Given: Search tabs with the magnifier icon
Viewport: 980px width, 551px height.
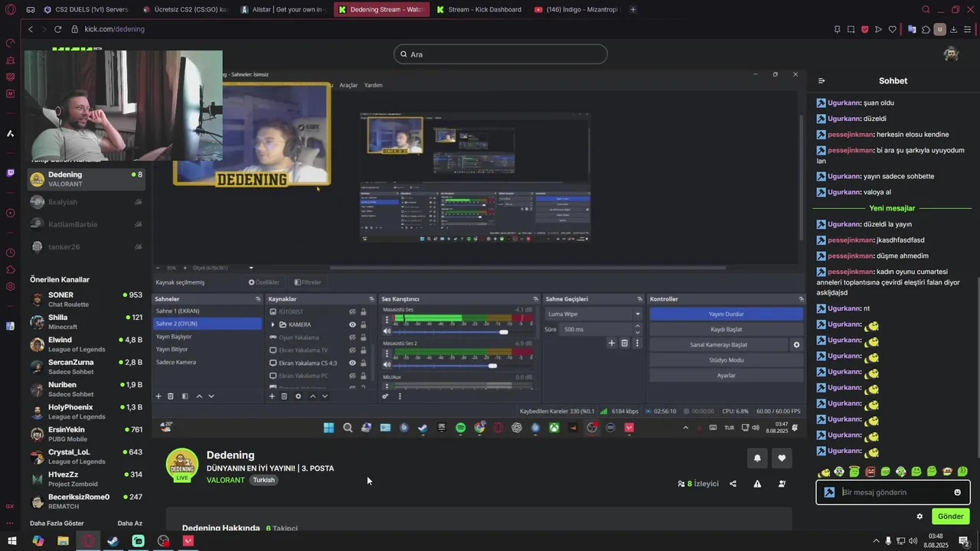Looking at the screenshot, I should click(926, 10).
